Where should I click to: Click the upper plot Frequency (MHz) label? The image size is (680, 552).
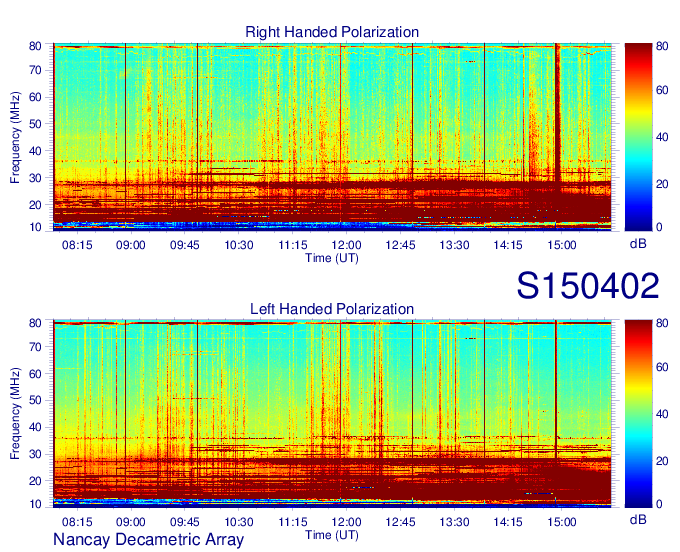coord(15,137)
